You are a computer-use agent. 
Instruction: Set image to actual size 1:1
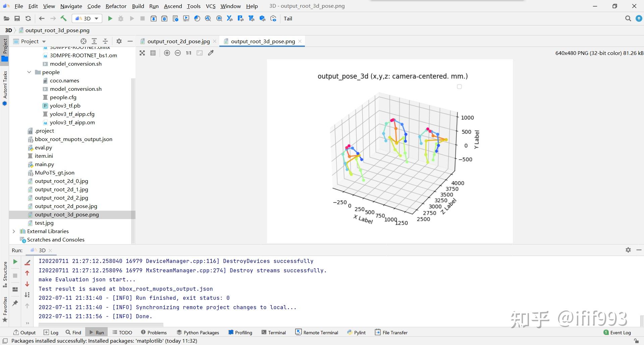tap(189, 53)
